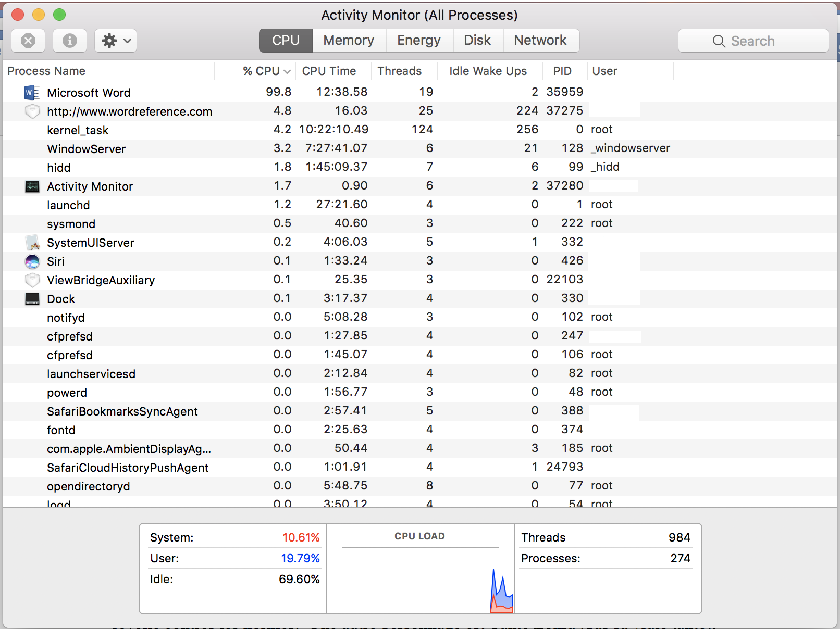Click the Siri process icon
The image size is (840, 629).
(32, 261)
